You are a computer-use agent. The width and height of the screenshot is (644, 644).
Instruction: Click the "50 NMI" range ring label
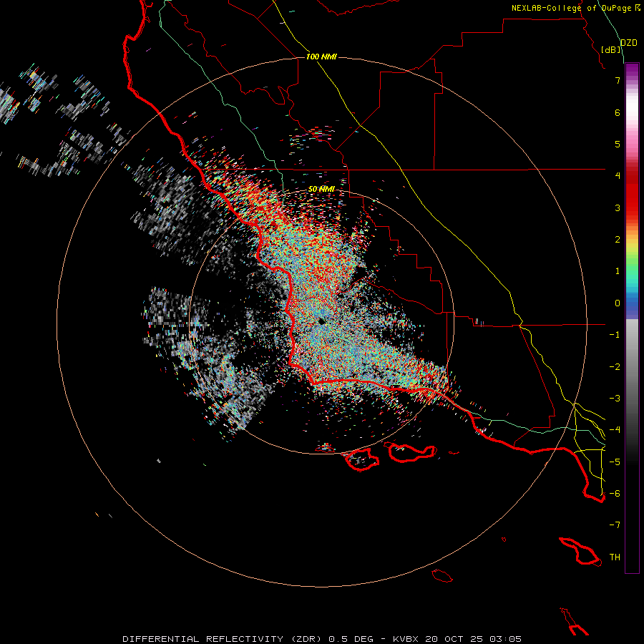(x=321, y=189)
